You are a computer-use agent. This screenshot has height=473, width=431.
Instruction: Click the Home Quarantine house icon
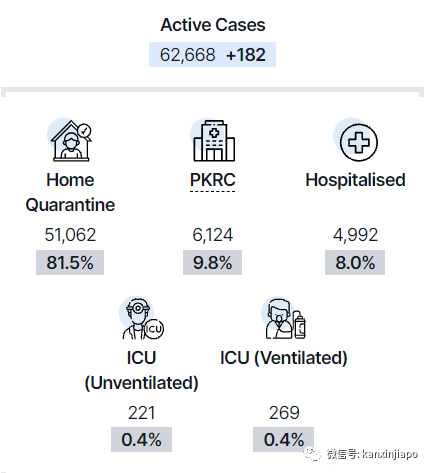coord(70,140)
